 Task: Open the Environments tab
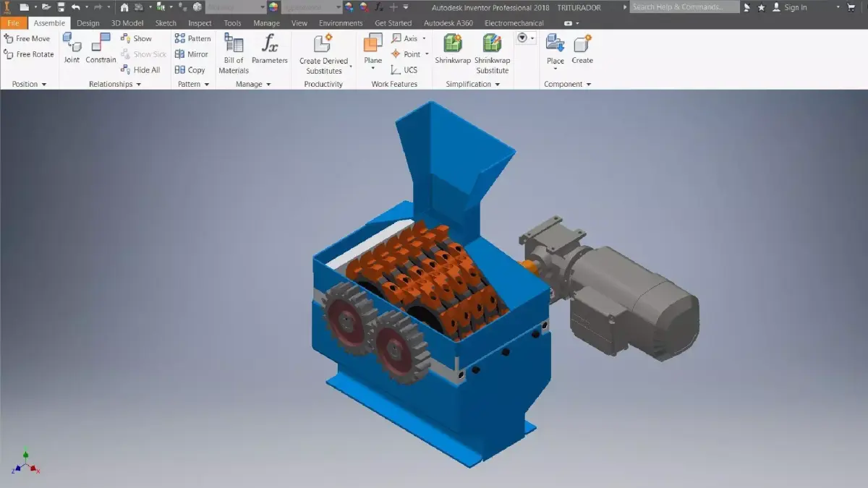[341, 23]
